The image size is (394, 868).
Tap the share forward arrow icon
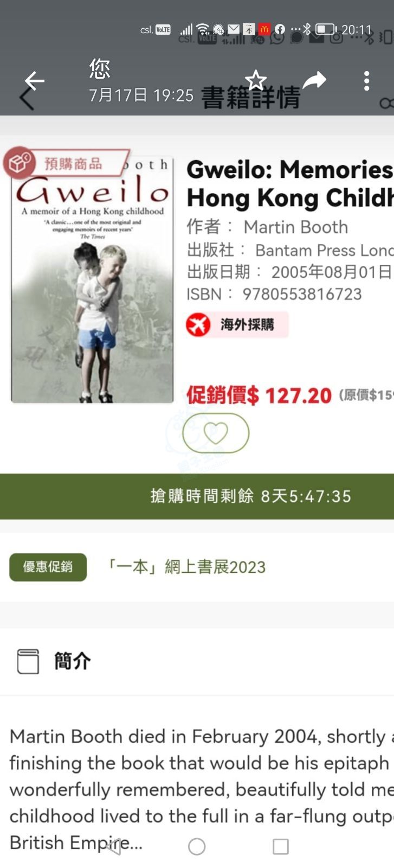314,81
